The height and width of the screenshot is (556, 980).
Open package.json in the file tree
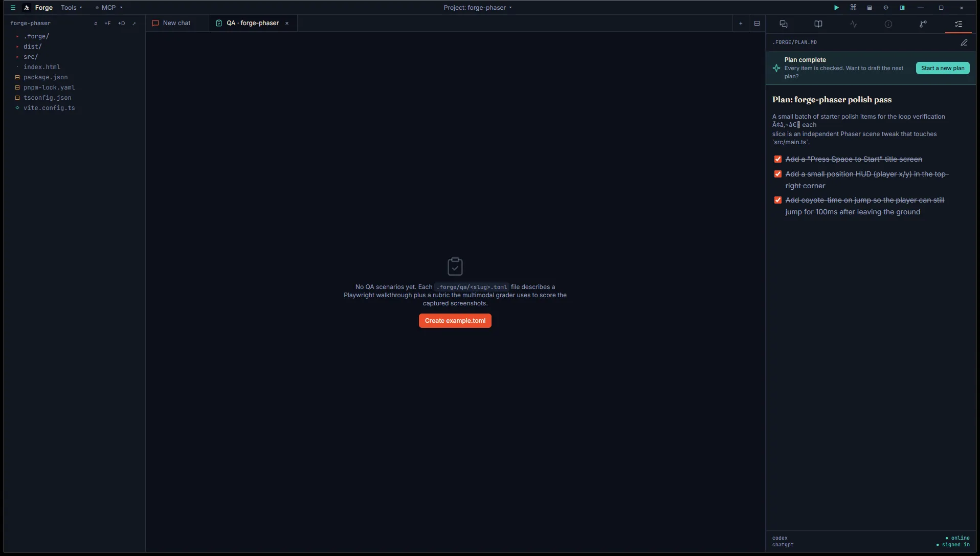coord(46,77)
